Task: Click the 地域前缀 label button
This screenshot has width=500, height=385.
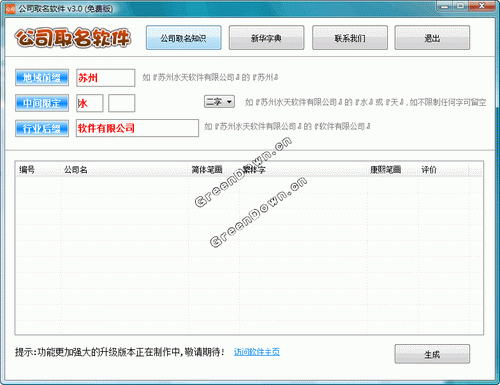Action: click(42, 78)
